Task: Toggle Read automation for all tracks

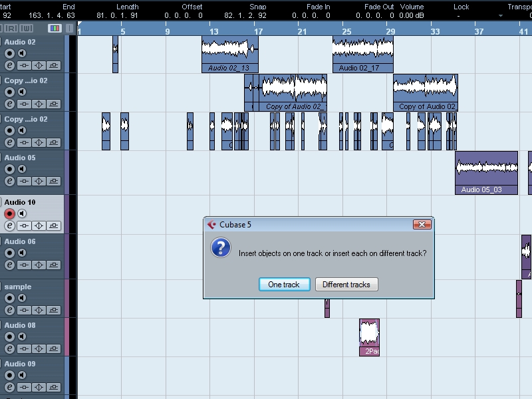Action: pyautogui.click(x=11, y=28)
